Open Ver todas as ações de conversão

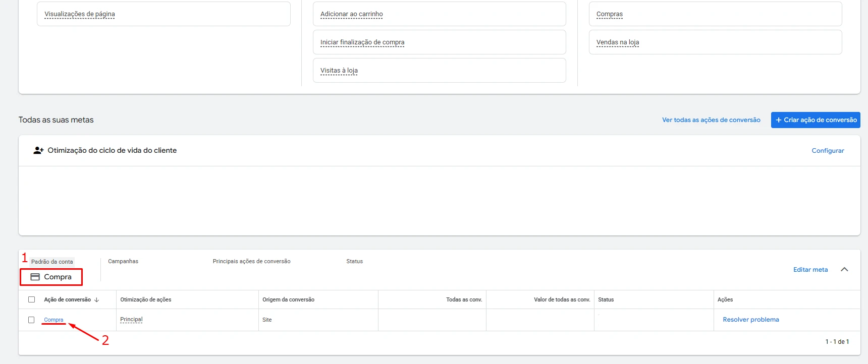click(x=711, y=120)
